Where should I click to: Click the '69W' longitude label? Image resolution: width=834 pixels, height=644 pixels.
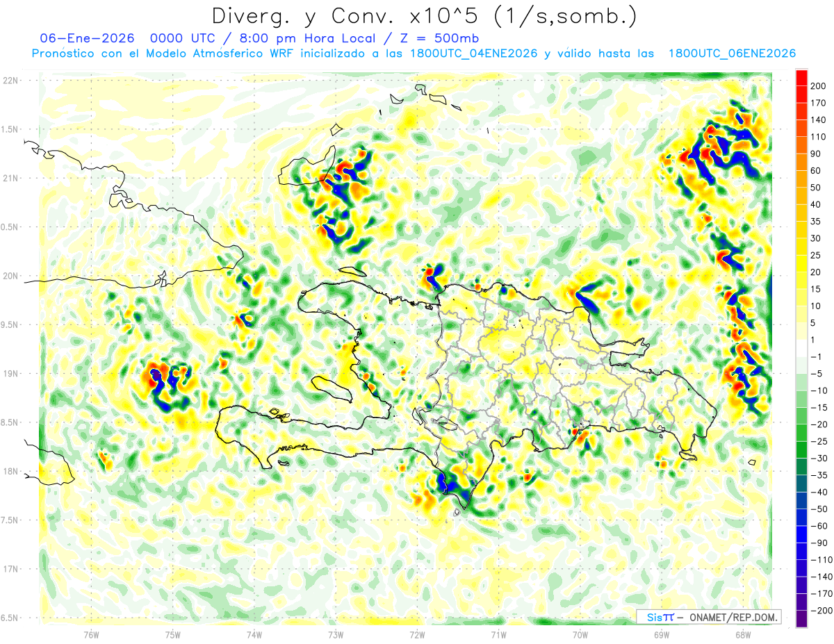pyautogui.click(x=662, y=634)
